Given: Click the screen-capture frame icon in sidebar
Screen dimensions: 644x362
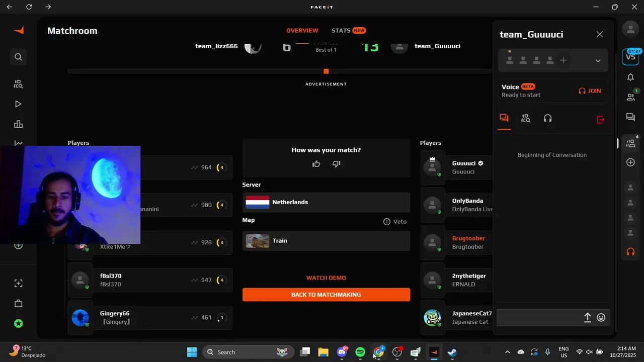Looking at the screenshot, I should click(18, 284).
